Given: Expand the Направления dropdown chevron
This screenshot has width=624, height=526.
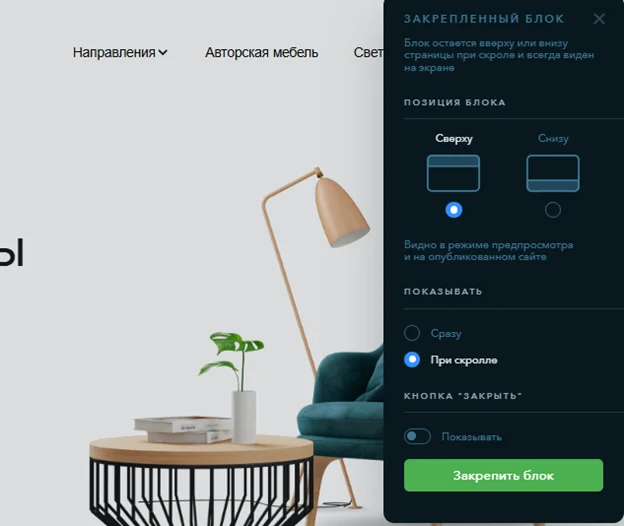Looking at the screenshot, I should click(x=163, y=52).
